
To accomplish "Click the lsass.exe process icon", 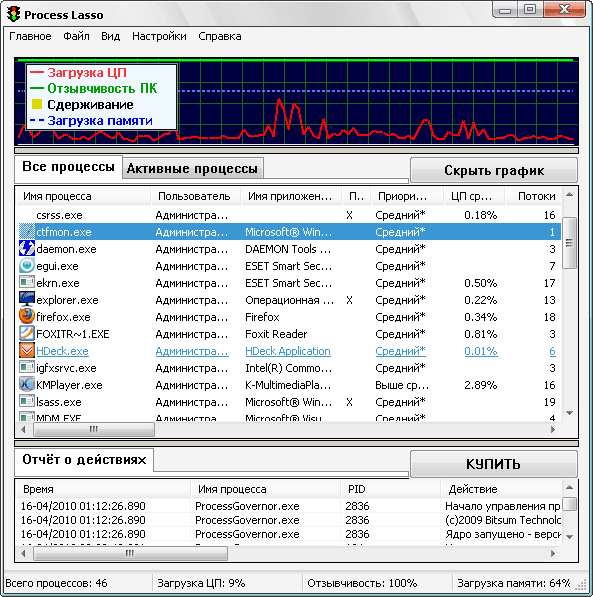I will pos(27,401).
